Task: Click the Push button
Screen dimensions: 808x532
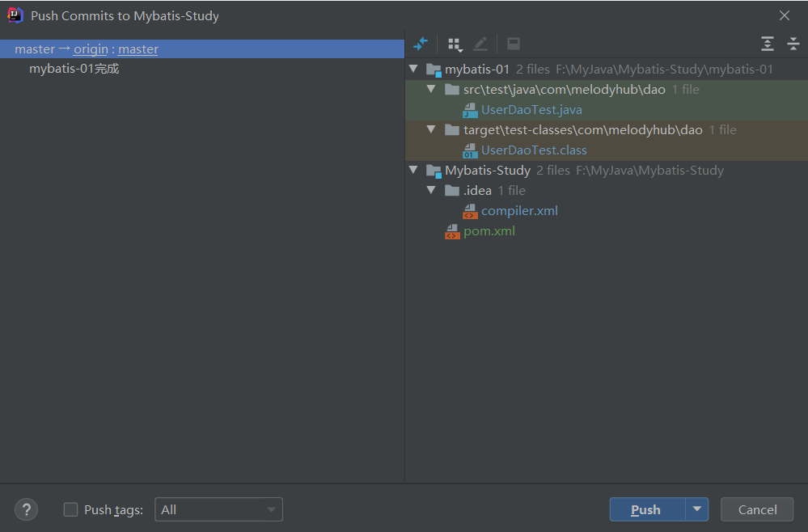Action: click(x=646, y=509)
